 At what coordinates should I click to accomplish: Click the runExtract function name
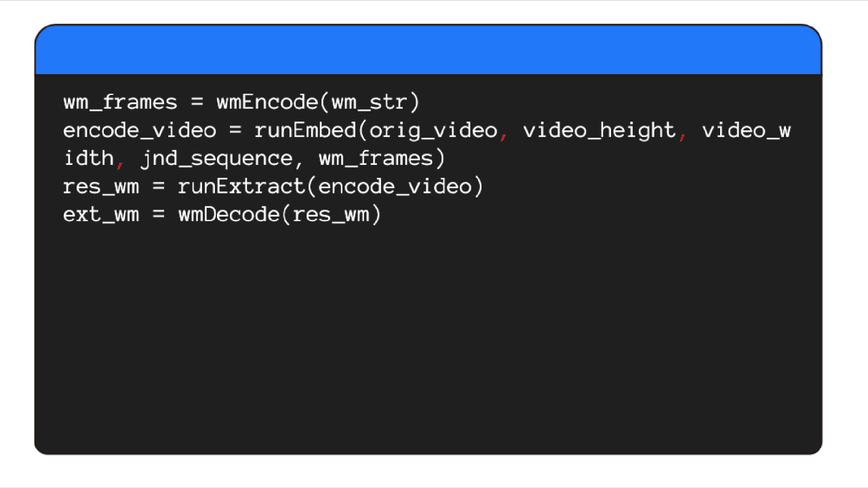(241, 187)
